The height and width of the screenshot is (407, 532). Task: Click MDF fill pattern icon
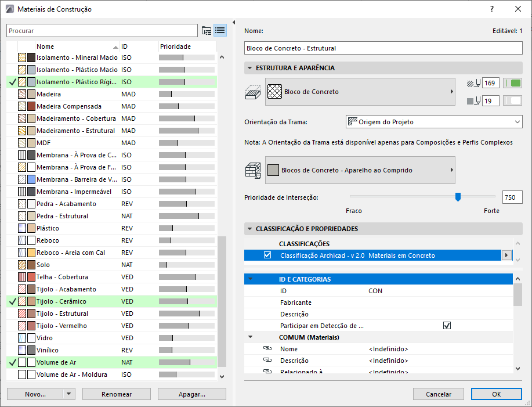click(x=22, y=143)
